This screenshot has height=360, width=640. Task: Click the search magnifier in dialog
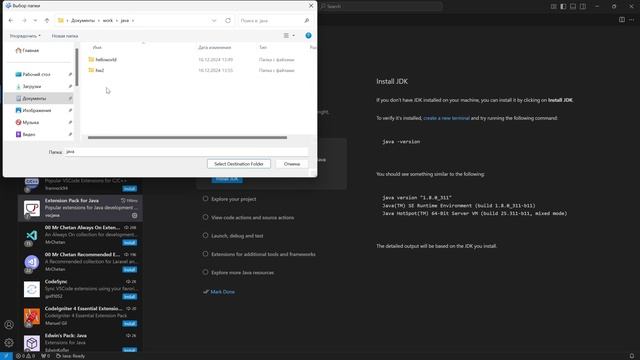click(307, 20)
